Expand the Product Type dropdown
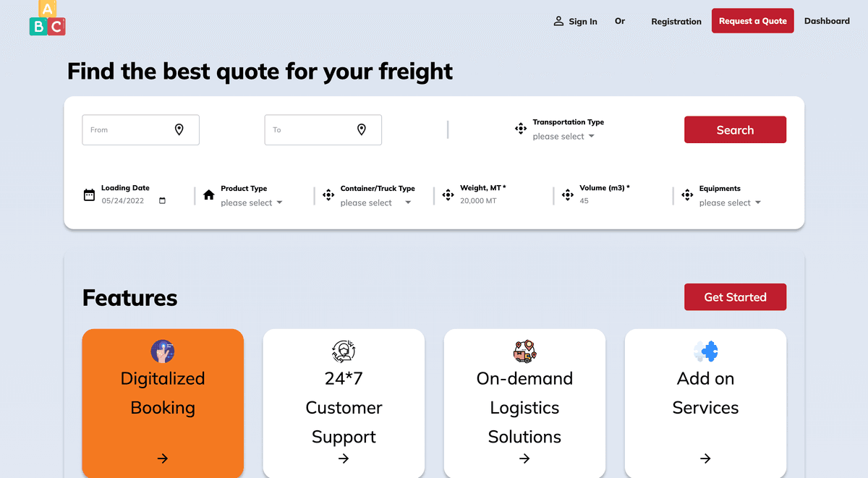The image size is (868, 478). coord(250,202)
